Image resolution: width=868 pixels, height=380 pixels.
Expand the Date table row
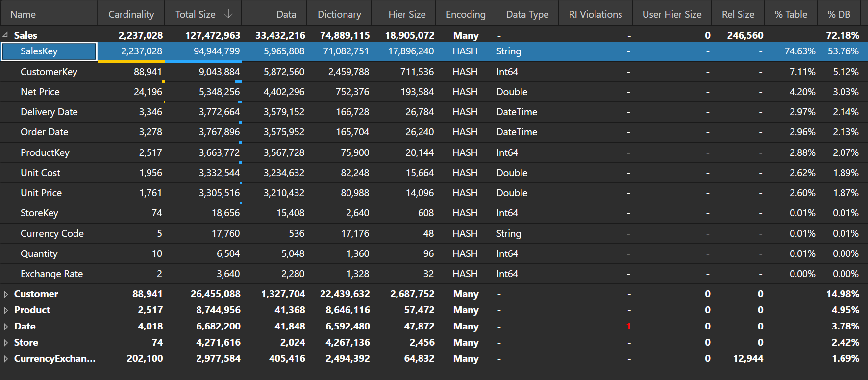click(x=6, y=327)
